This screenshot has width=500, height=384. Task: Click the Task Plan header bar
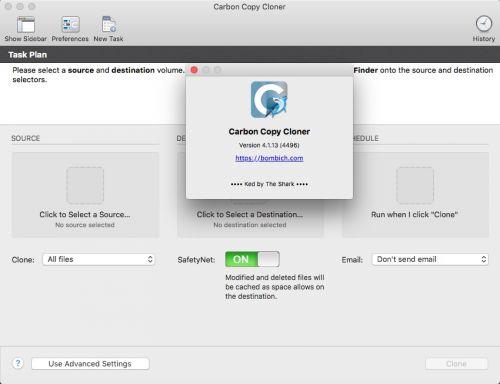(250, 55)
